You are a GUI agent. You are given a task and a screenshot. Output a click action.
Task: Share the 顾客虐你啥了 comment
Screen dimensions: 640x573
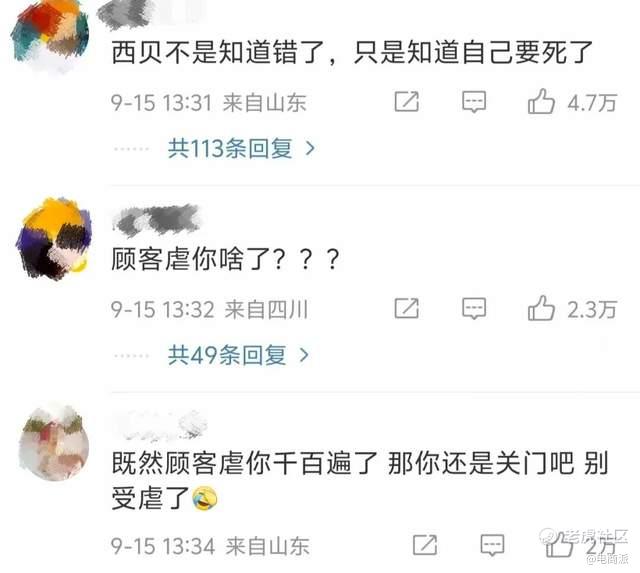point(407,308)
